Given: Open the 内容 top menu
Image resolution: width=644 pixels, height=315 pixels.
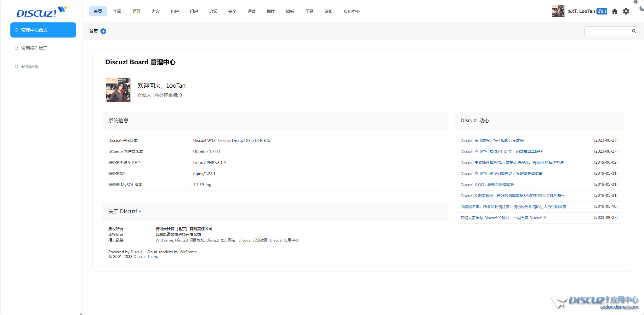Looking at the screenshot, I should [156, 11].
